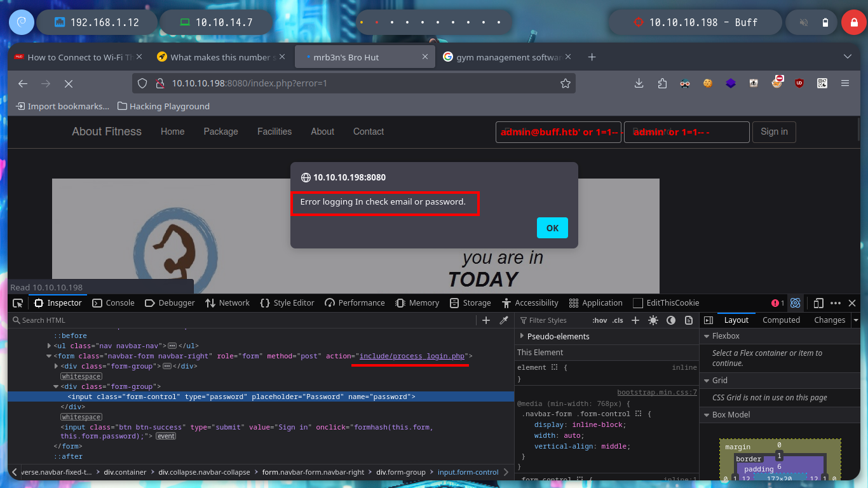
Task: Open the Facilities nav link
Action: [x=275, y=132]
